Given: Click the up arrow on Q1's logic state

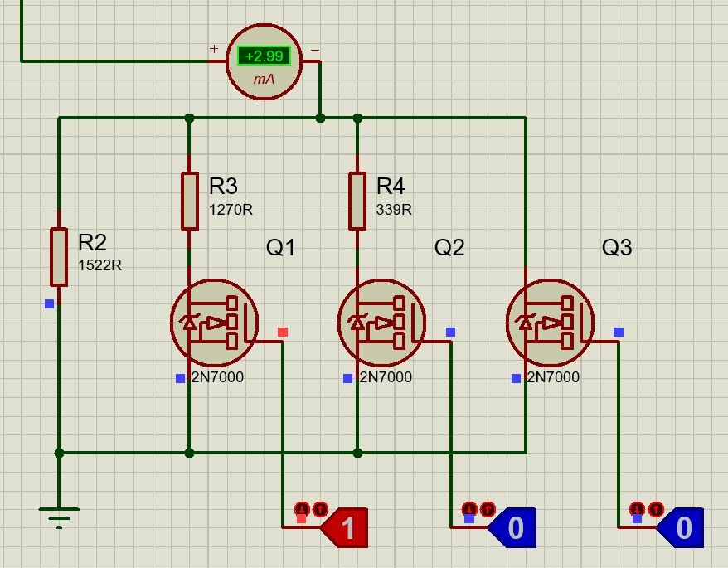Looking at the screenshot, I should tap(320, 509).
